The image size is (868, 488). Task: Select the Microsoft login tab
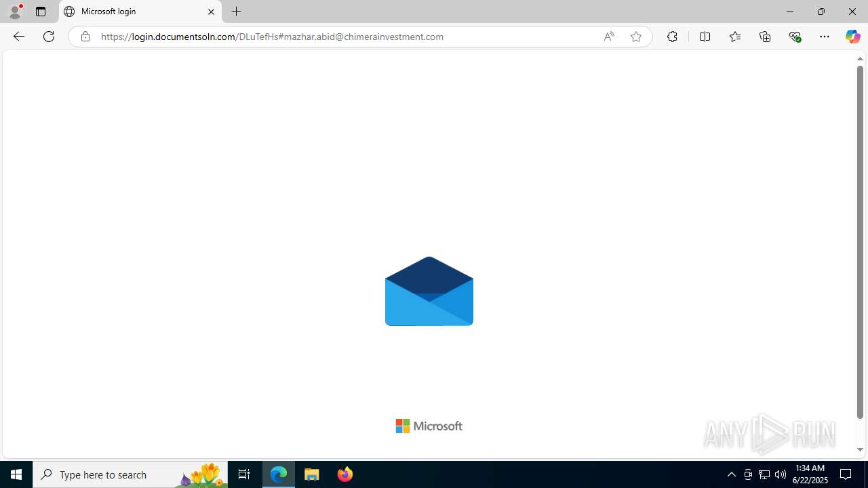[140, 12]
